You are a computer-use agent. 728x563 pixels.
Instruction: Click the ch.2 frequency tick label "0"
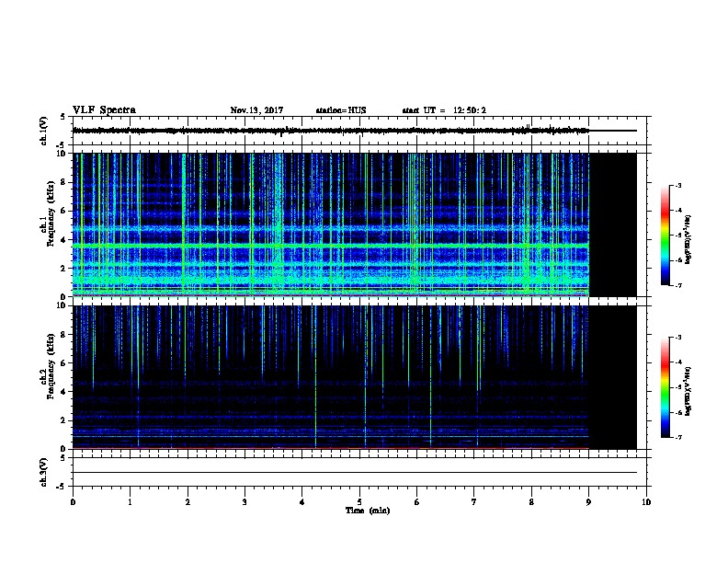click(64, 449)
